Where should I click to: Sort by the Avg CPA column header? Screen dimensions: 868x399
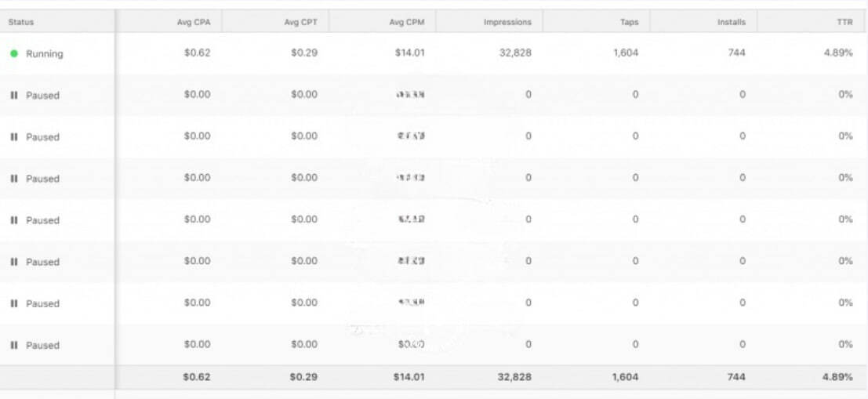[193, 22]
